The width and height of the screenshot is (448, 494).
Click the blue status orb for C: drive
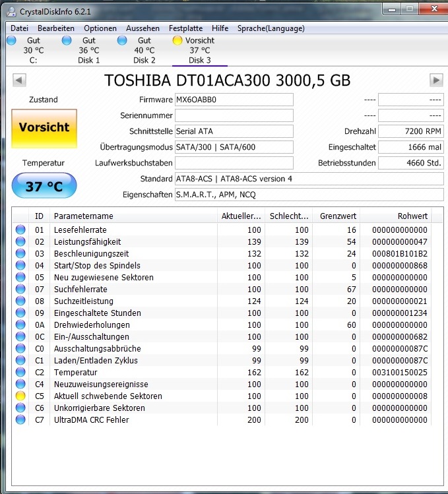tap(12, 40)
